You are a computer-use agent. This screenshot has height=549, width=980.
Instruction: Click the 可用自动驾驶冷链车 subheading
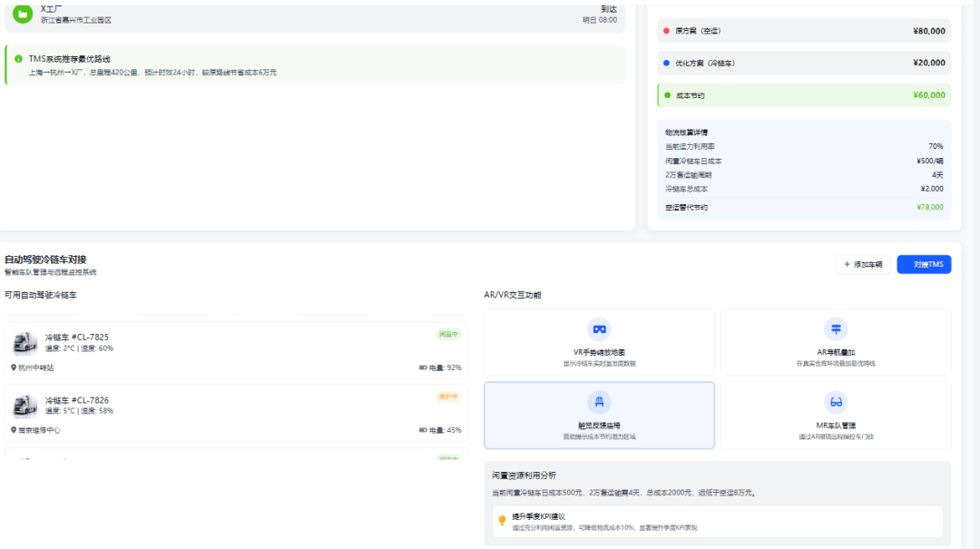pyautogui.click(x=41, y=295)
